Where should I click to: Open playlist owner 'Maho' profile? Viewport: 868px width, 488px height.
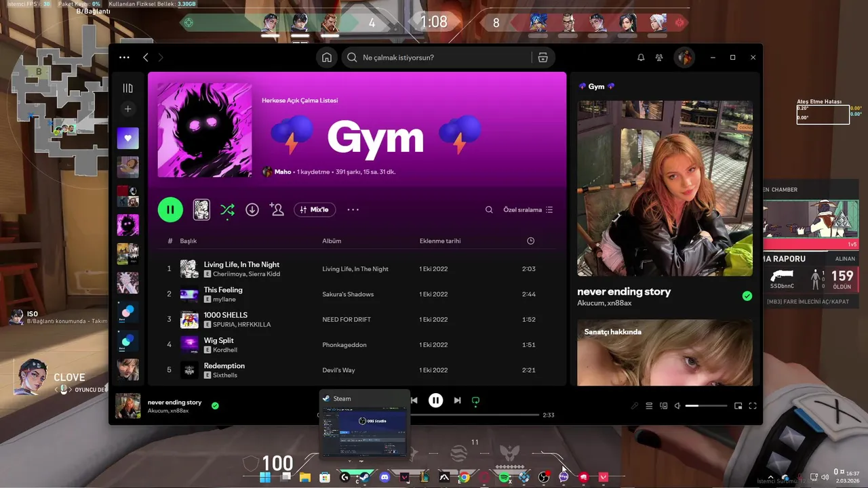pos(283,172)
